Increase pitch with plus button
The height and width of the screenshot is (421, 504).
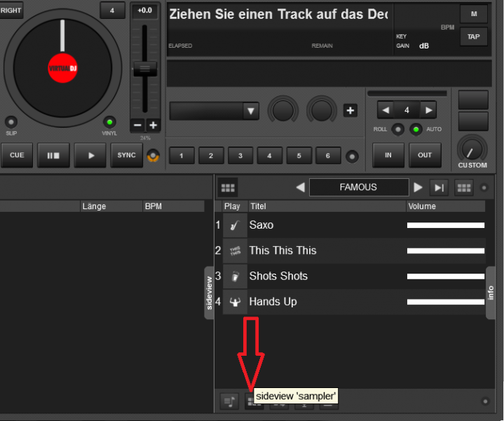tap(154, 125)
